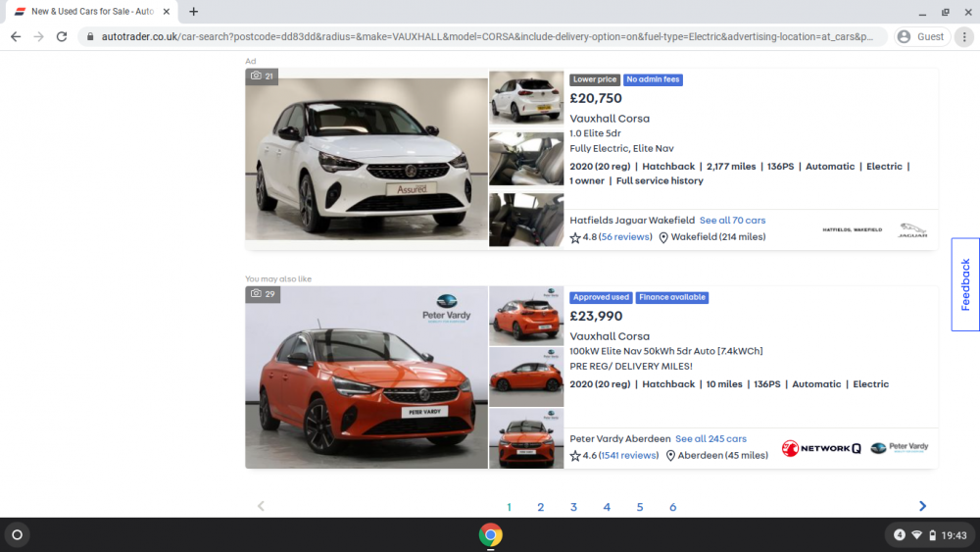This screenshot has height=552, width=980.
Task: Click the Network Q logo
Action: [x=821, y=448]
